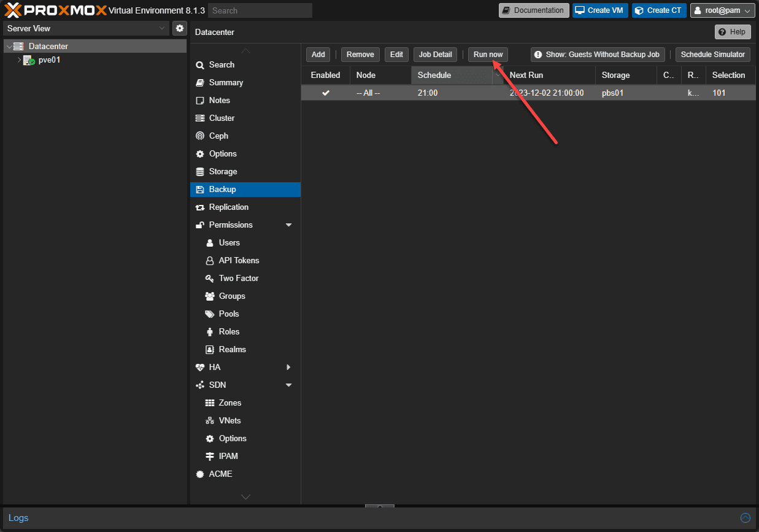
Task: Click Show: Guests Without Backup Job
Action: pyautogui.click(x=598, y=55)
